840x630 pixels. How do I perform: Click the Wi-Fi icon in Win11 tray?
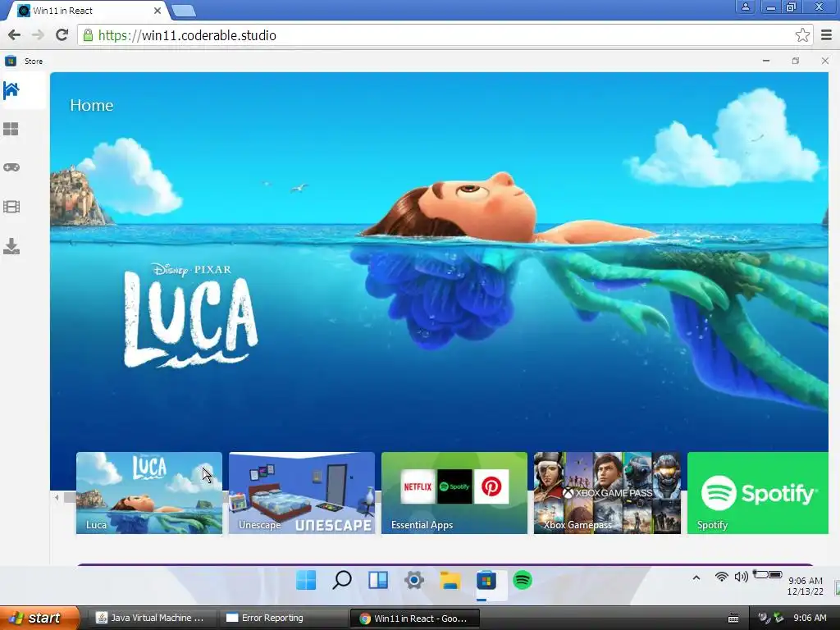(x=722, y=577)
